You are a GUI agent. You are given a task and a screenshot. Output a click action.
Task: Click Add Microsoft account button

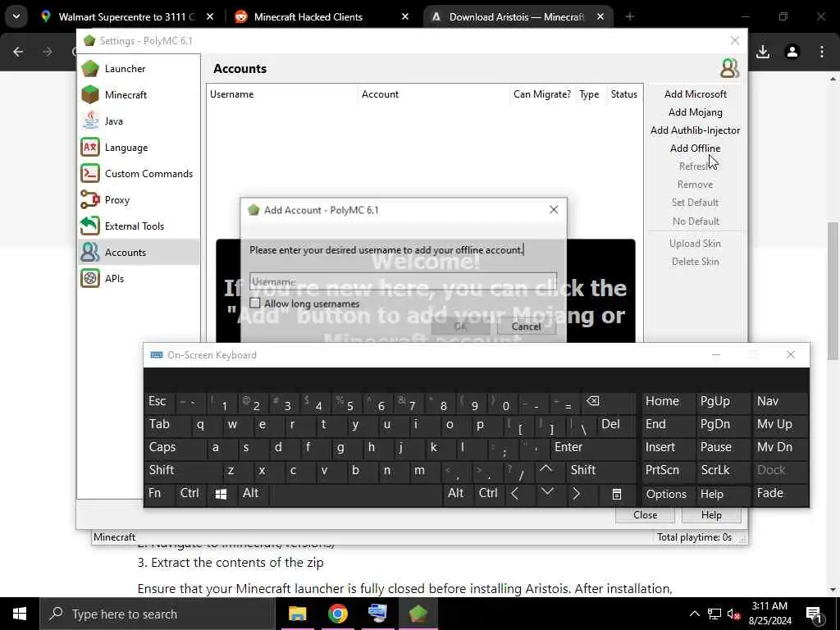tap(696, 94)
